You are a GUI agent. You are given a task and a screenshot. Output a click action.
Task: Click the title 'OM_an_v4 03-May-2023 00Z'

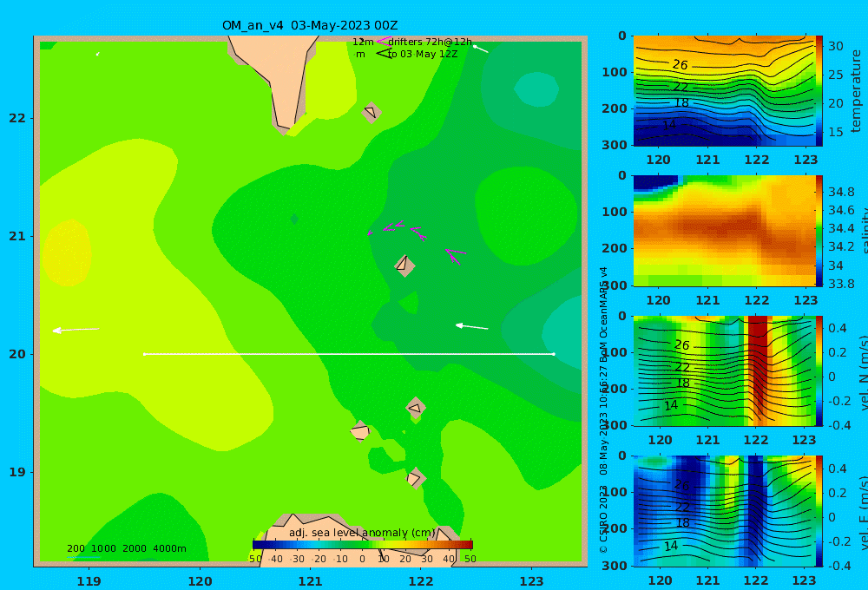click(310, 25)
